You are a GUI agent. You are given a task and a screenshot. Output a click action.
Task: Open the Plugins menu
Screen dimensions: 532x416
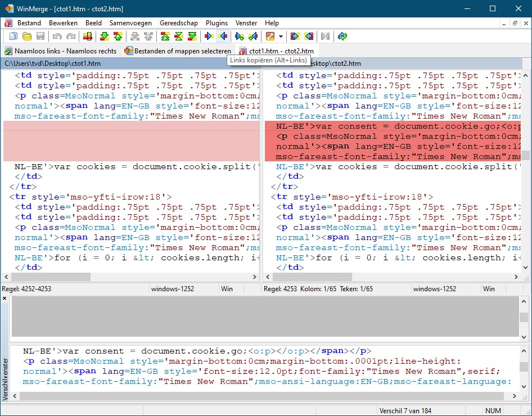tap(217, 23)
